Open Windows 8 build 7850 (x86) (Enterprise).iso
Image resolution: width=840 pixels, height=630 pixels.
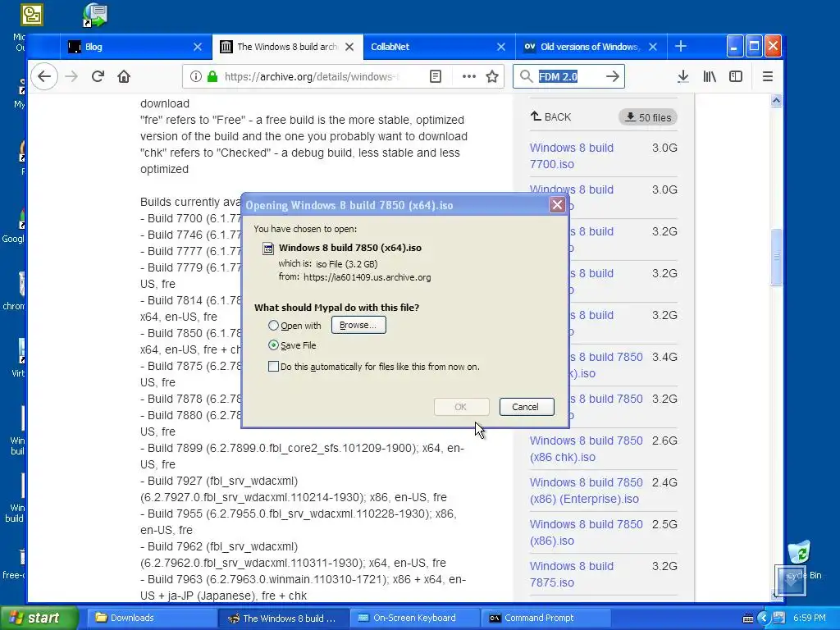point(586,491)
